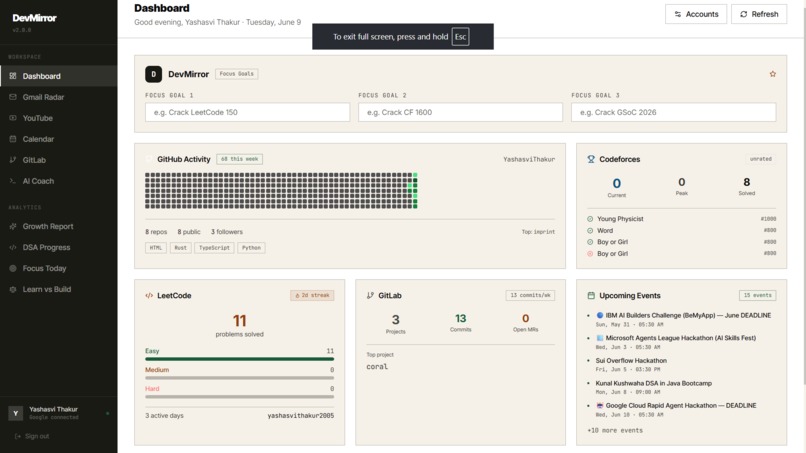Open Young Physicist problem entry
The width and height of the screenshot is (806, 453).
coord(682,219)
